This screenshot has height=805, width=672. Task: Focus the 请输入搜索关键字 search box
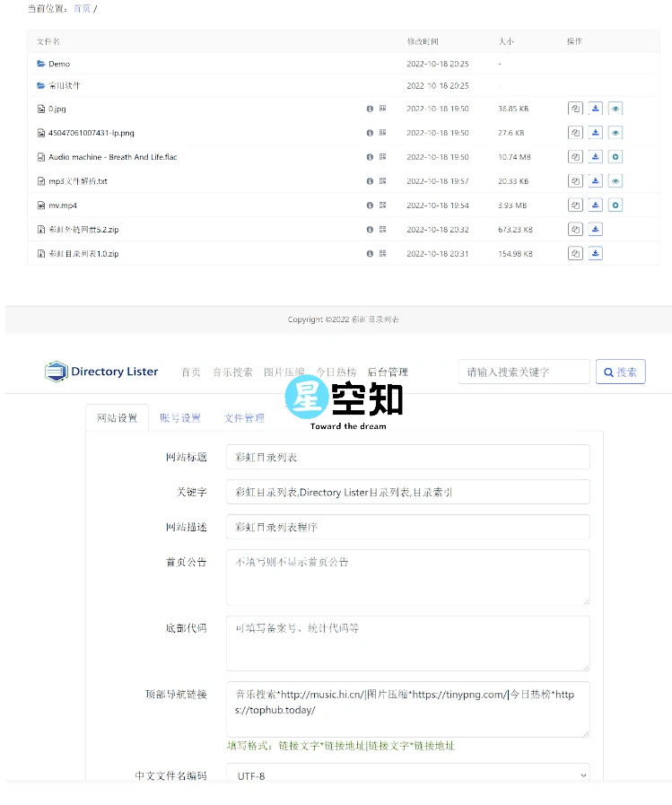[x=524, y=372]
